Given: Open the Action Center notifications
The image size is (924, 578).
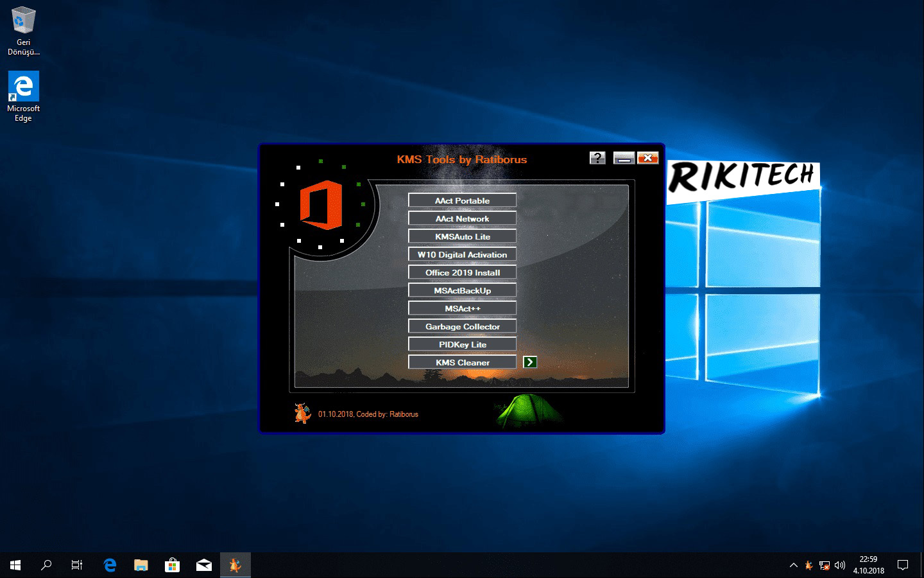Looking at the screenshot, I should point(903,565).
